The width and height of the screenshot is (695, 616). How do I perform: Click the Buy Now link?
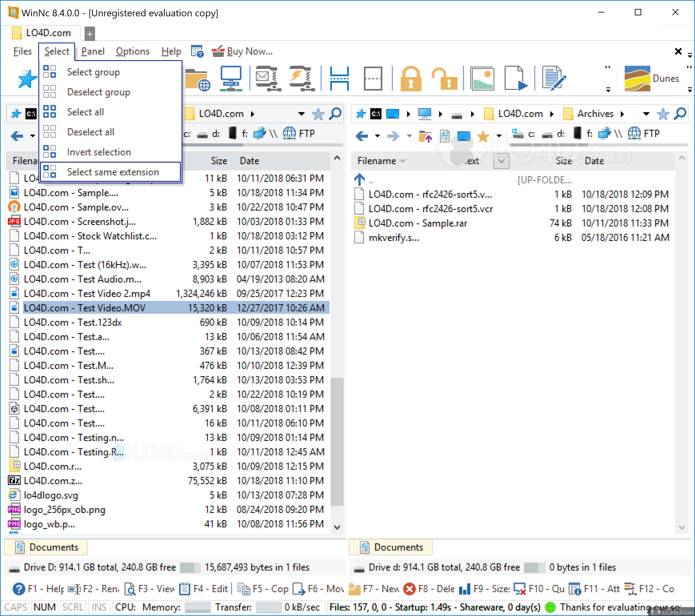[x=242, y=51]
